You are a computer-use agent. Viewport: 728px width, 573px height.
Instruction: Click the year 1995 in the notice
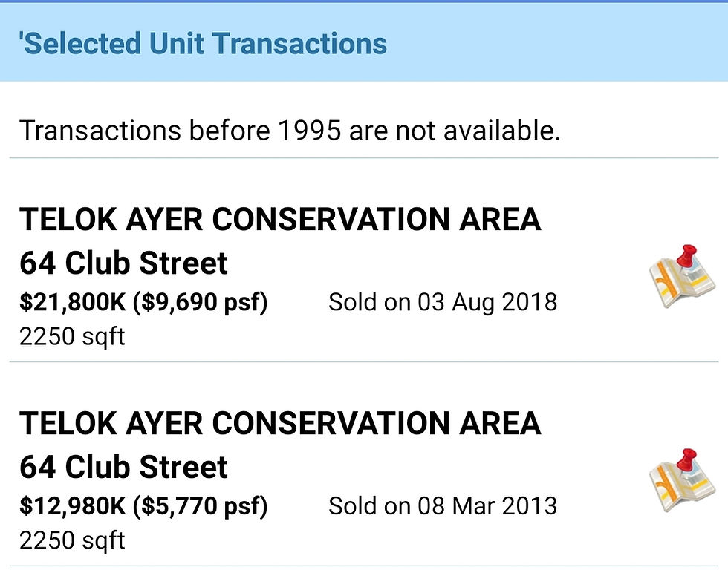point(309,131)
